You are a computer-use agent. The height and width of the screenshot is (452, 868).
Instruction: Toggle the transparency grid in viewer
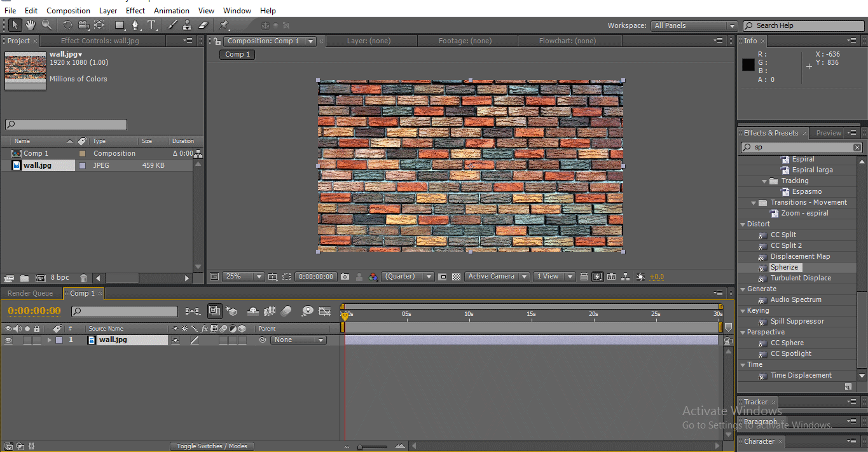[x=456, y=277]
